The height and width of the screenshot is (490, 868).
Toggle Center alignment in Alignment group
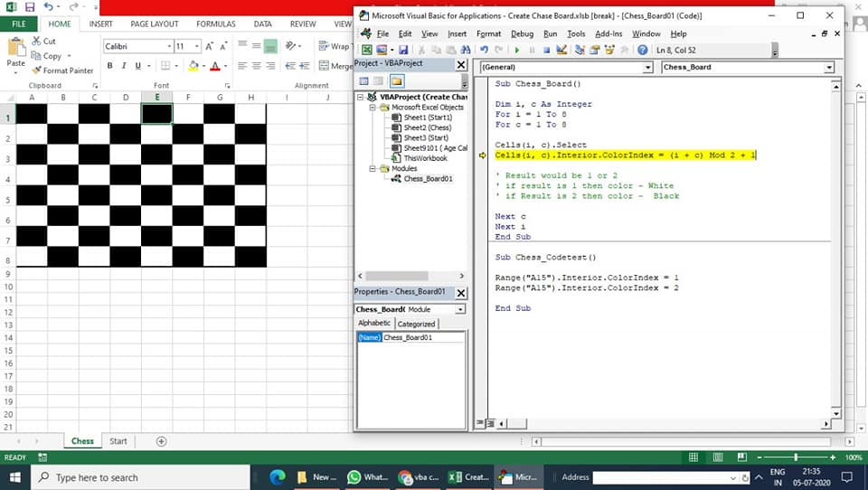[256, 66]
